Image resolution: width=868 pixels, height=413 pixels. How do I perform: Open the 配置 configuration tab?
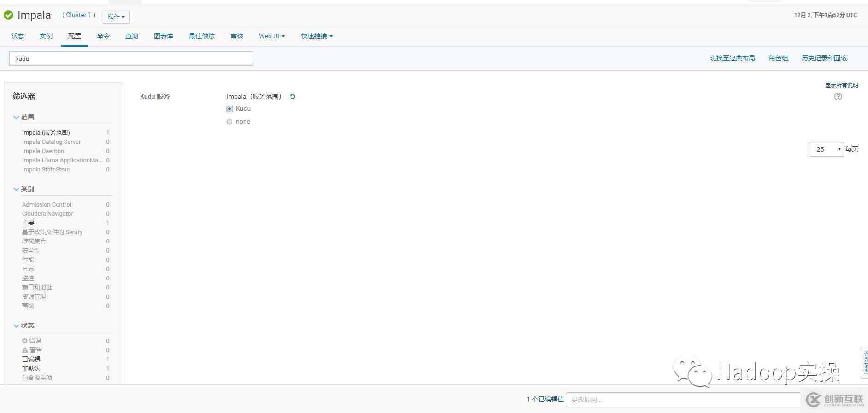tap(75, 36)
